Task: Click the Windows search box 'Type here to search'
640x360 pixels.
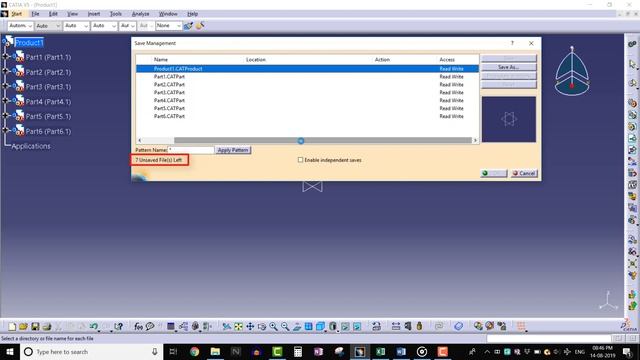Action: pyautogui.click(x=91, y=351)
